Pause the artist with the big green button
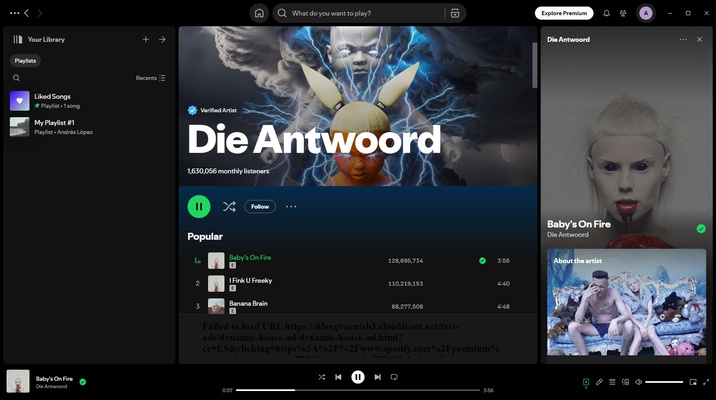The height and width of the screenshot is (400, 716). pos(199,206)
